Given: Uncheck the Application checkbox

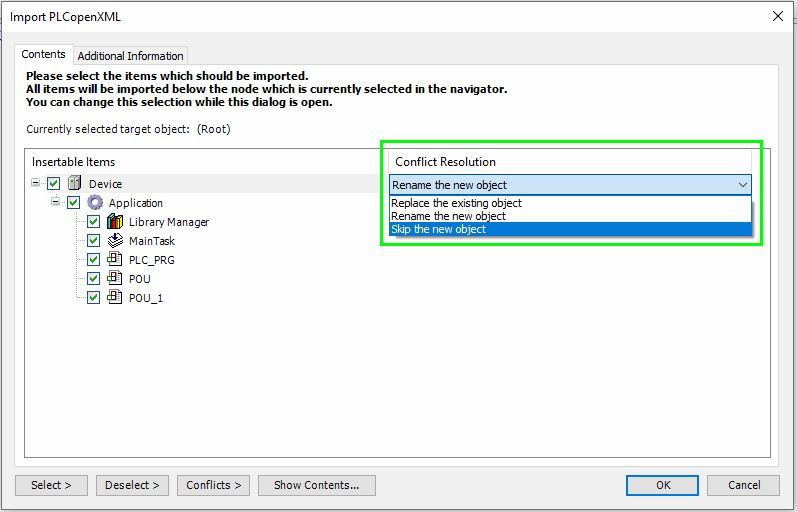Looking at the screenshot, I should click(74, 202).
